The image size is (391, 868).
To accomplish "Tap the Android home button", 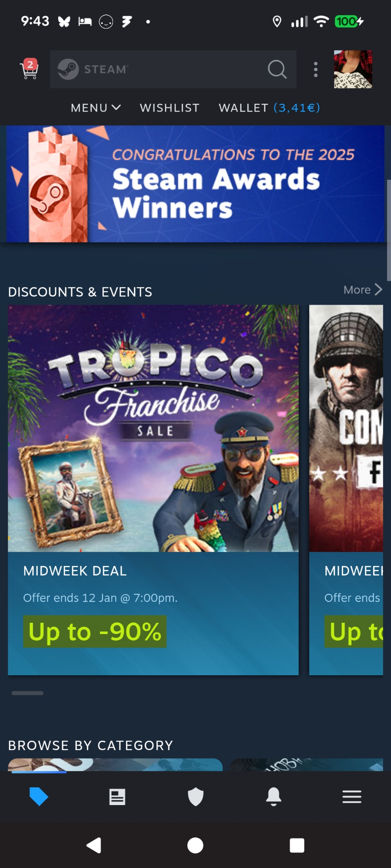I will coord(195,845).
